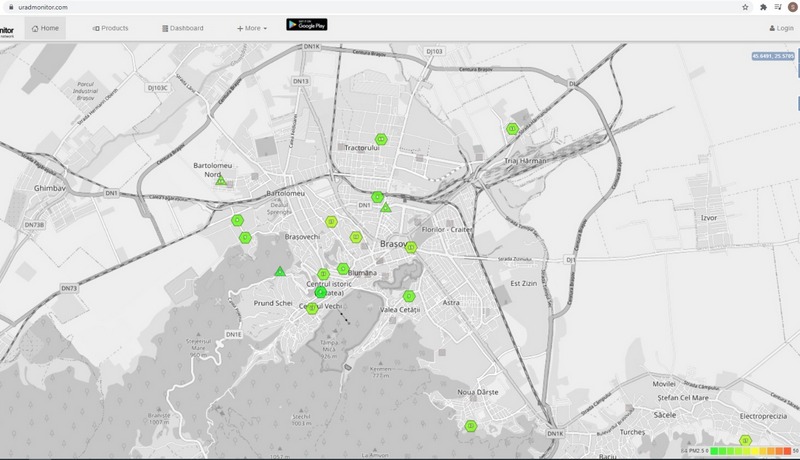This screenshot has width=800, height=460.
Task: Click the map coordinates readout box
Action: (773, 55)
